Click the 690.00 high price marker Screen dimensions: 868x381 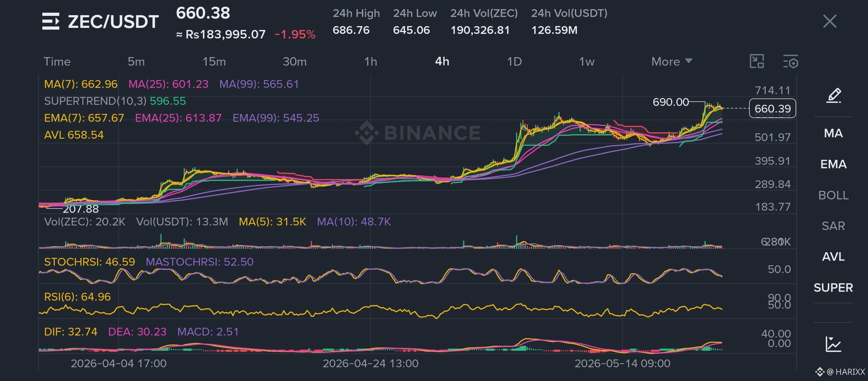670,102
